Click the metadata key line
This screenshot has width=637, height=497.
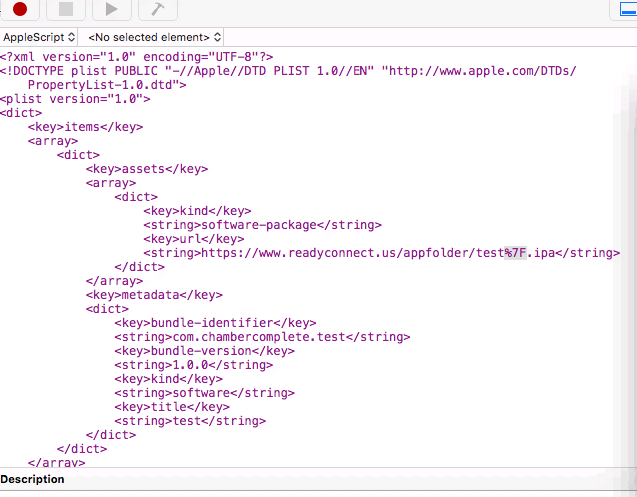[x=154, y=295]
